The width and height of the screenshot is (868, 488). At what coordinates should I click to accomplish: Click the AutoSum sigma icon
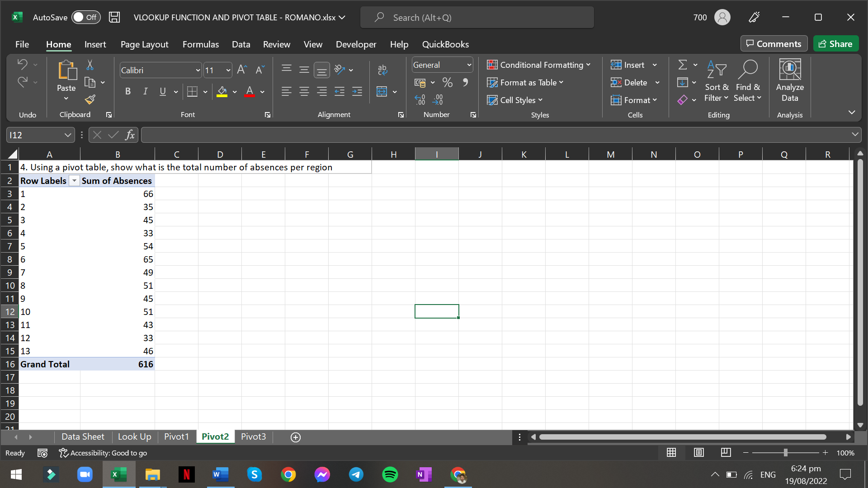click(683, 65)
